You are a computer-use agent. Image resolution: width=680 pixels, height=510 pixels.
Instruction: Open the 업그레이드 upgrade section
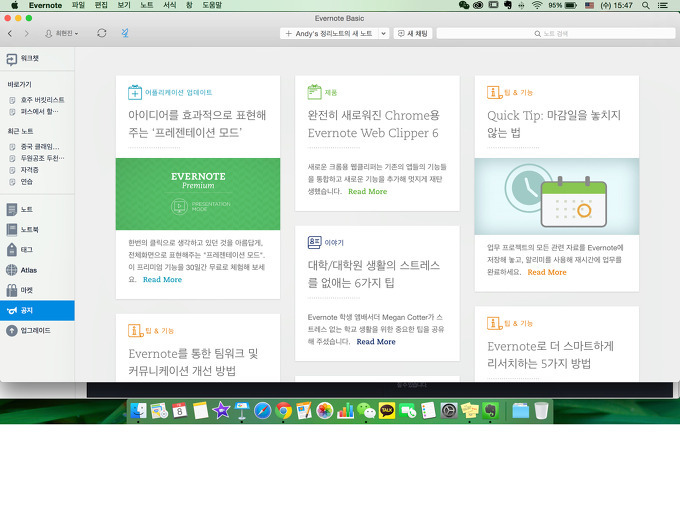click(x=28, y=330)
